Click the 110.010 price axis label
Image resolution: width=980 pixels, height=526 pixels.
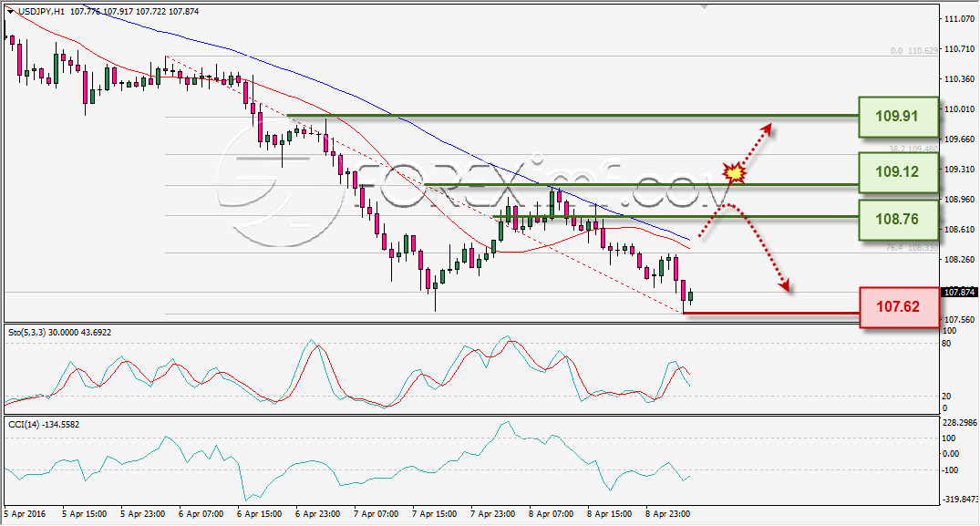pyautogui.click(x=959, y=108)
